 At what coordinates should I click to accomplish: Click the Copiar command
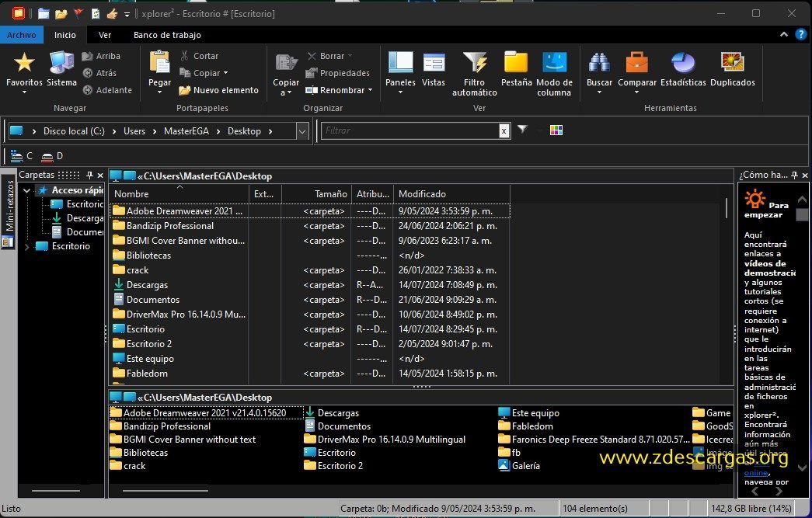200,73
